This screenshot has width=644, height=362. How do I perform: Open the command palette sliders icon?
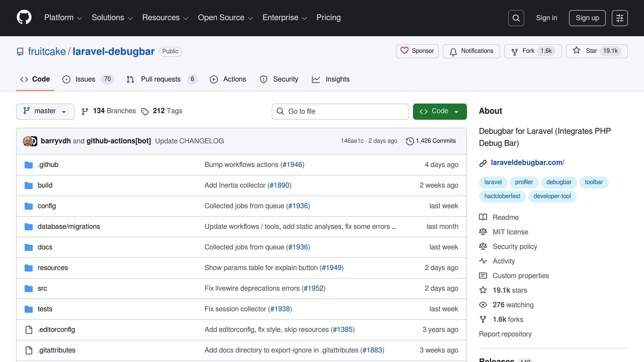[619, 18]
